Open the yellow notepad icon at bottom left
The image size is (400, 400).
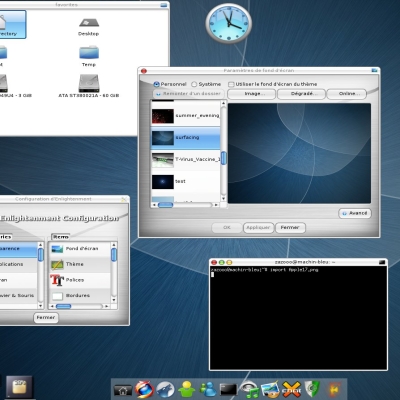[19, 387]
